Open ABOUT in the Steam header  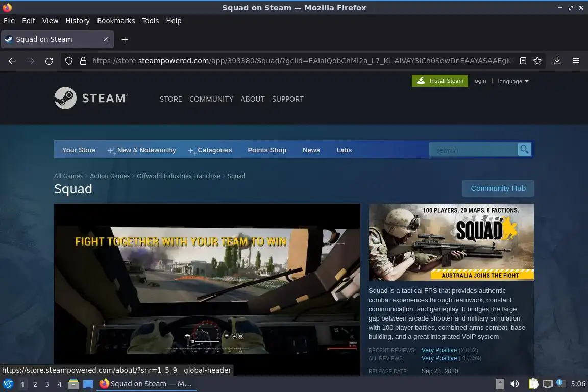click(x=253, y=99)
